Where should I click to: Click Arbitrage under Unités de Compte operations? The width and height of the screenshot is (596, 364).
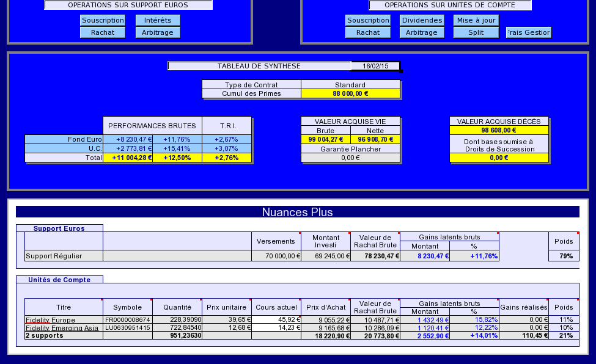pos(422,32)
